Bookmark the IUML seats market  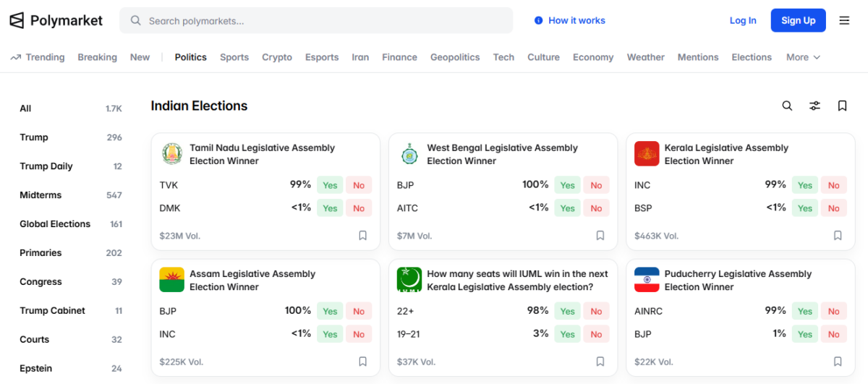tap(600, 362)
